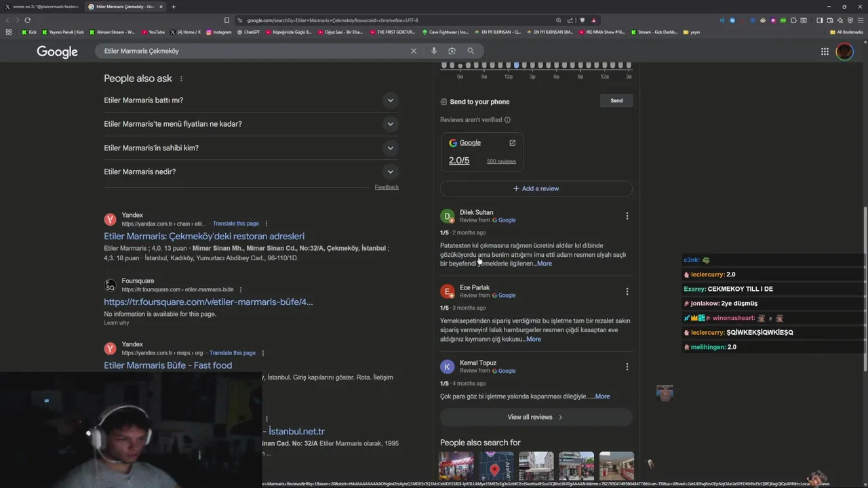Expand Kemal Topuz review with More
This screenshot has width=868, height=488.
pyautogui.click(x=602, y=396)
